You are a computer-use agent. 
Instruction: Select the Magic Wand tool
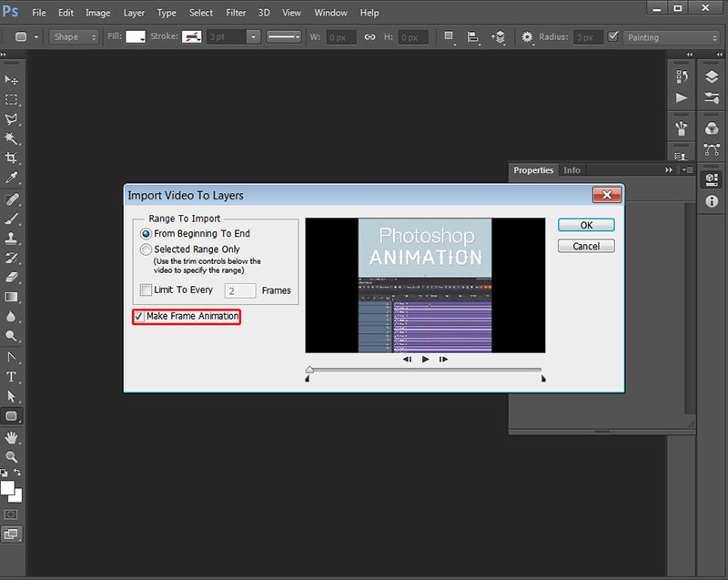point(11,138)
